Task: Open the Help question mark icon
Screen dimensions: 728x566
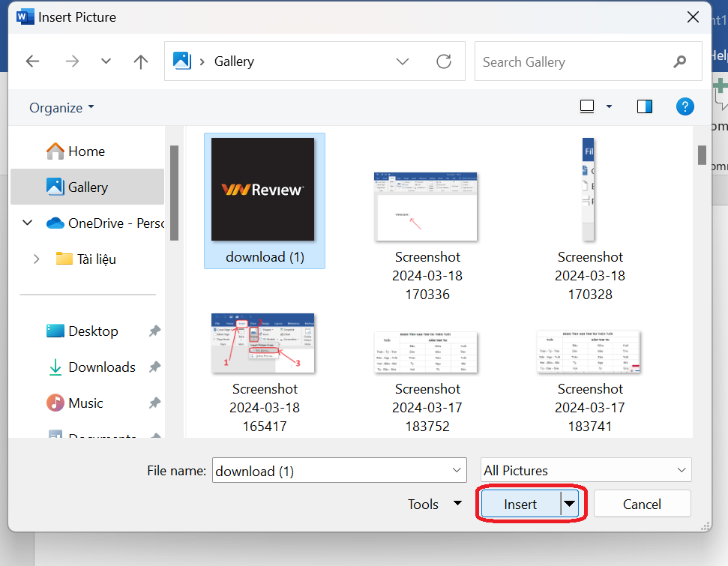Action: click(x=685, y=106)
